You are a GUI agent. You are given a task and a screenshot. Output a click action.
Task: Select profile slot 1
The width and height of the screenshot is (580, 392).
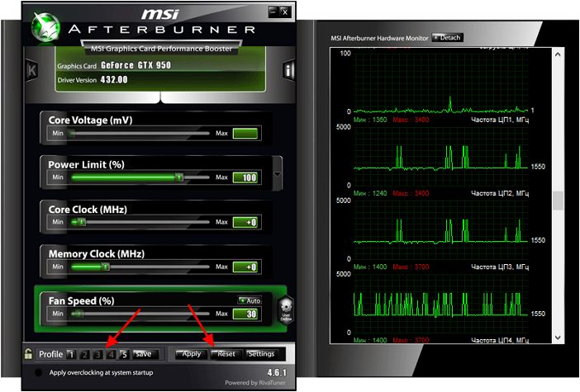tap(71, 354)
